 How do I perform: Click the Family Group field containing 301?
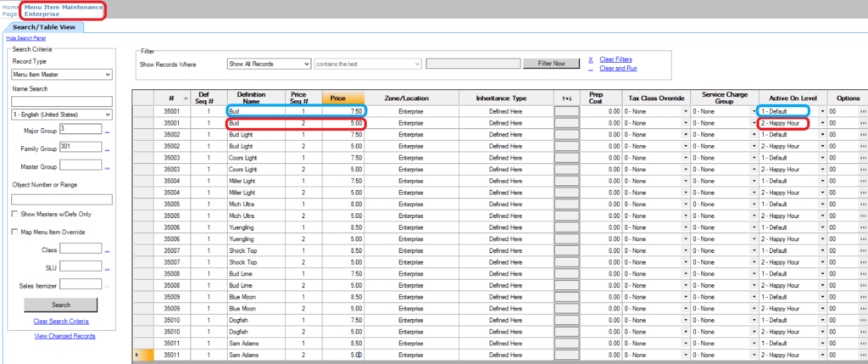[x=81, y=147]
